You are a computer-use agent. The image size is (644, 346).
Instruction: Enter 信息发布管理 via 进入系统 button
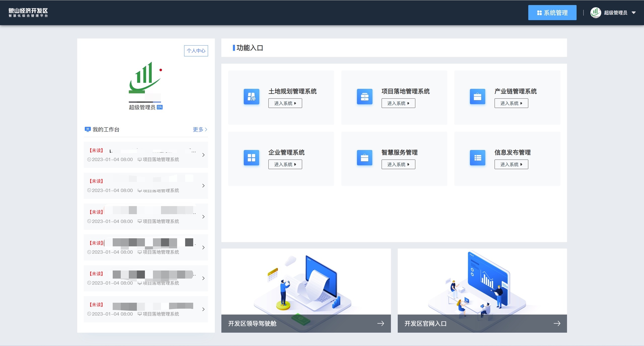tap(511, 165)
